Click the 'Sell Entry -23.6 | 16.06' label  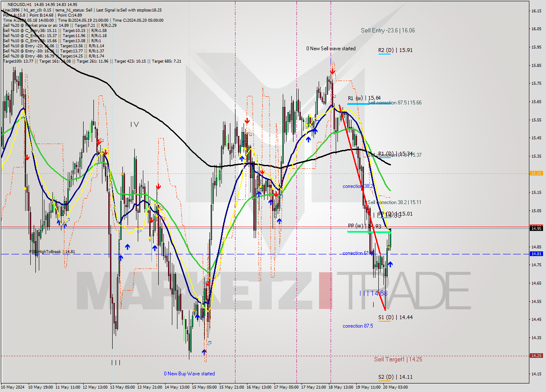click(388, 30)
